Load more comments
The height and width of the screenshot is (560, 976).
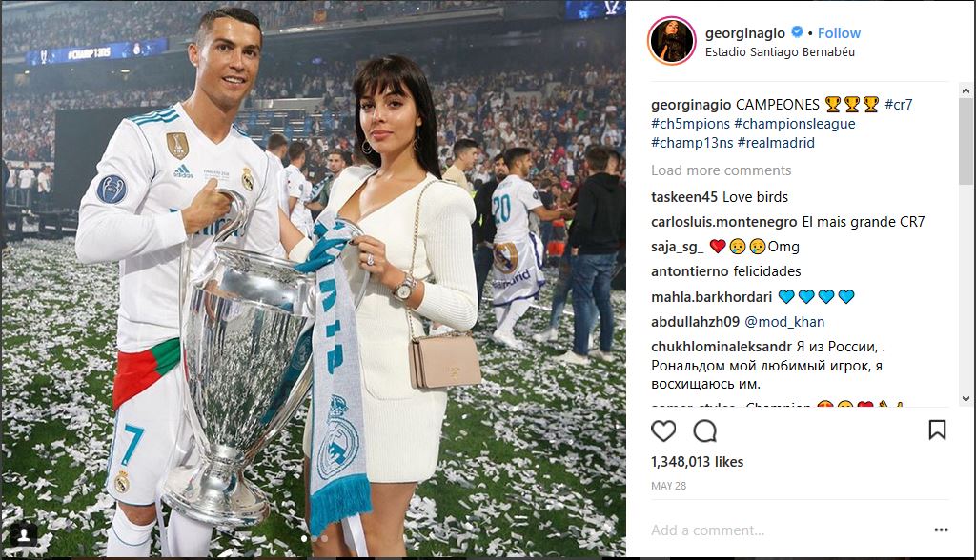click(721, 170)
